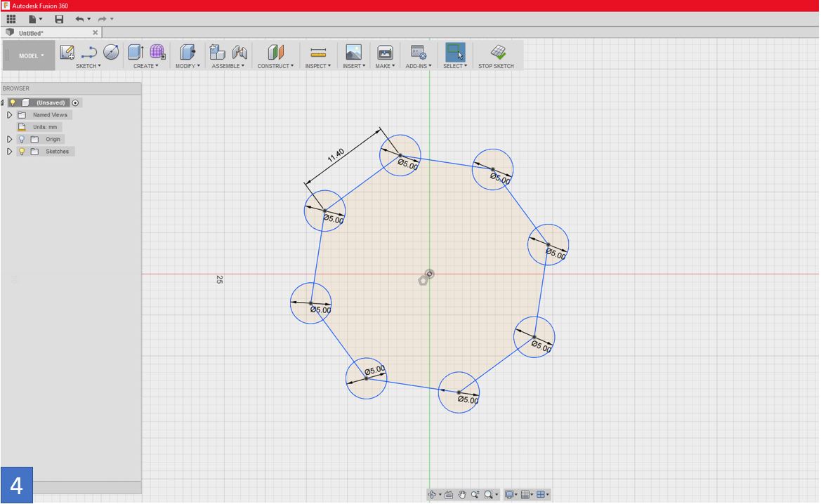Viewport: 821px width, 504px height.
Task: Select the Line sketch tool icon
Action: point(89,52)
